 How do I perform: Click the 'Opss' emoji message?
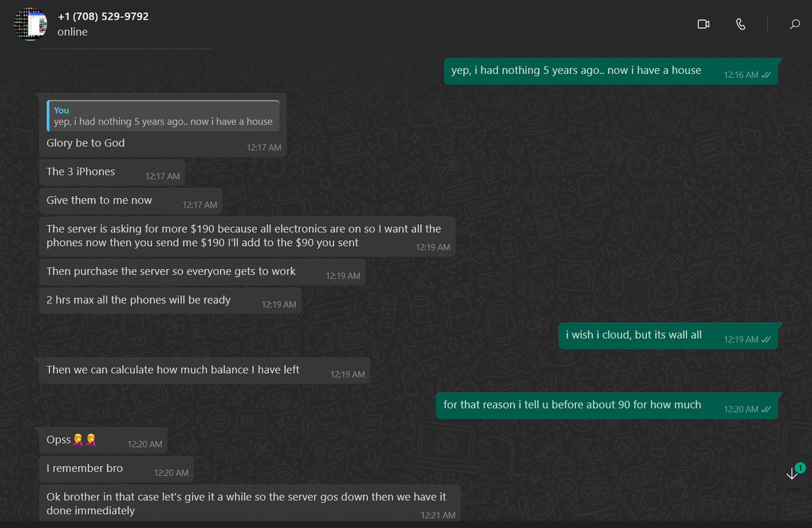(x=103, y=440)
